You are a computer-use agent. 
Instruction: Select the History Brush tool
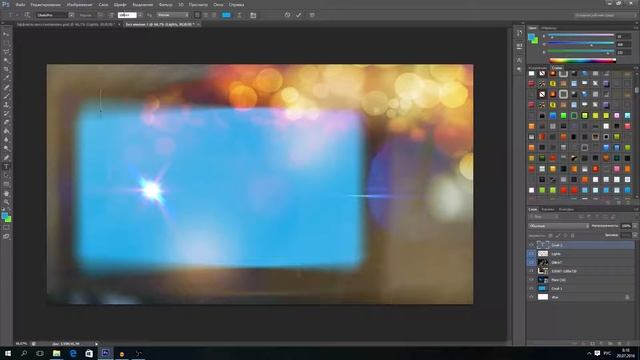[6, 113]
